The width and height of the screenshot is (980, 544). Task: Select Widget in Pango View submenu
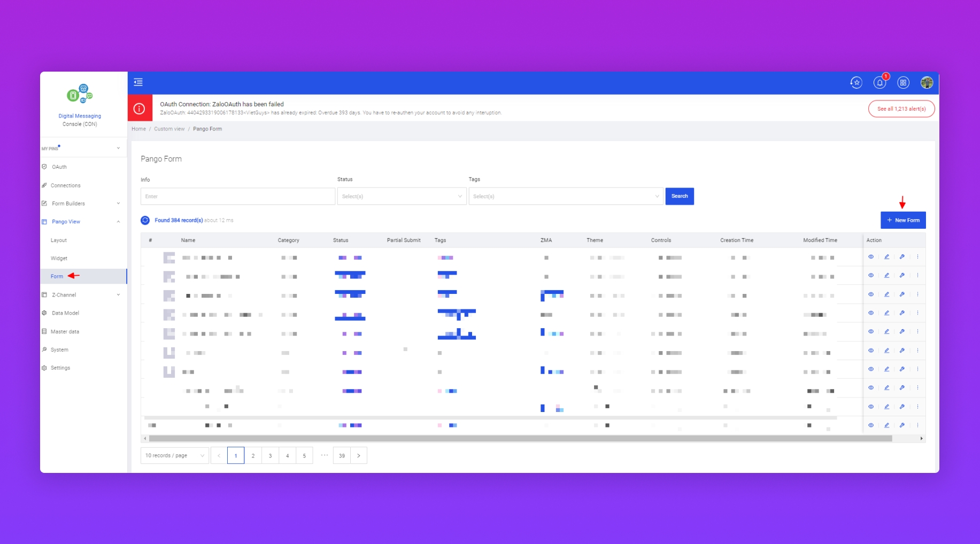click(59, 258)
